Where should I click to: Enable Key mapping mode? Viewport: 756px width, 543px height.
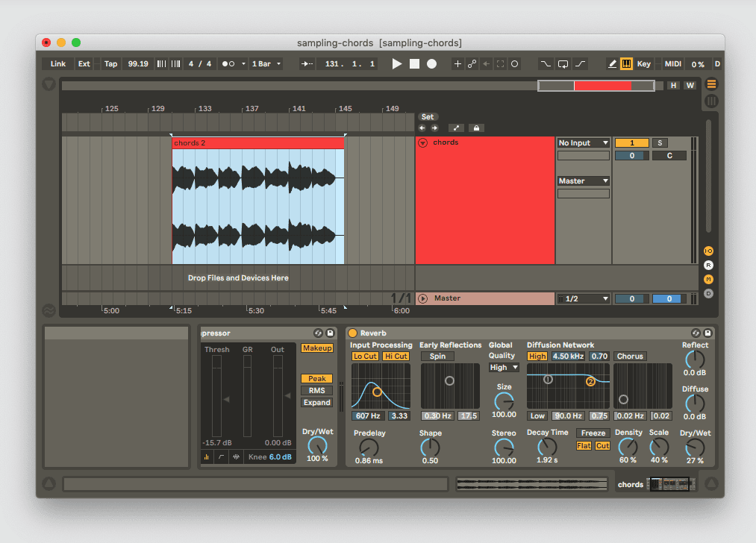(x=643, y=63)
